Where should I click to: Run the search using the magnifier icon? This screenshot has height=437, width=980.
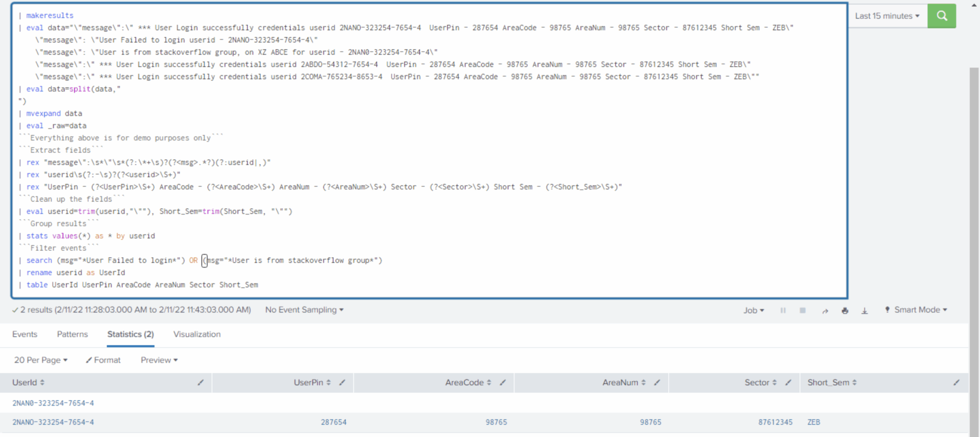tap(942, 16)
